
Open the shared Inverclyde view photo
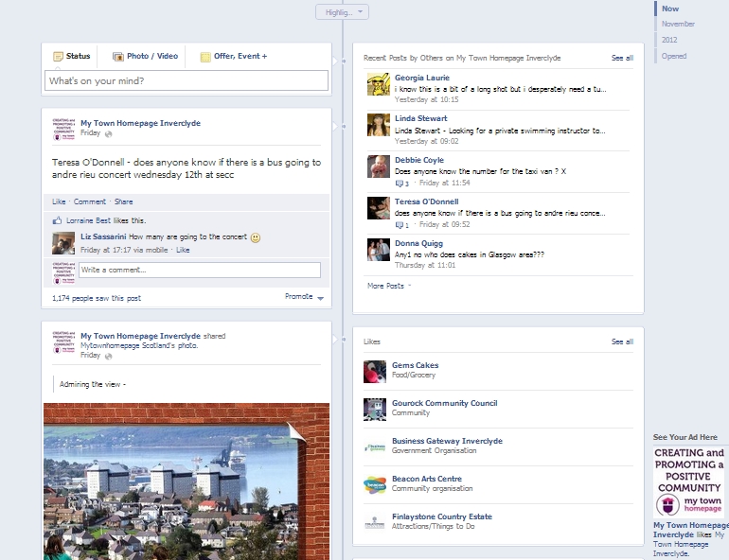coord(187,481)
